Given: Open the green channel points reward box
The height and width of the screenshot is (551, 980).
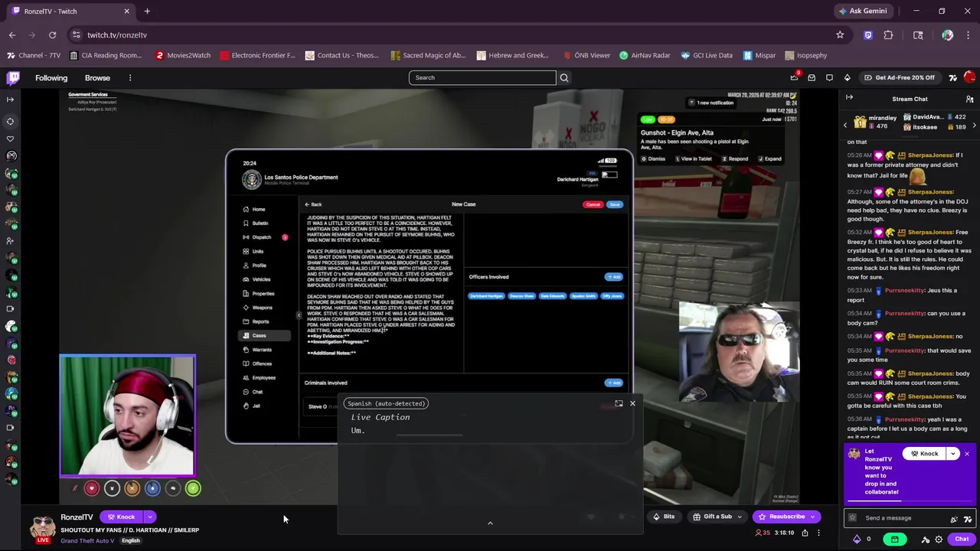Looking at the screenshot, I should point(894,539).
